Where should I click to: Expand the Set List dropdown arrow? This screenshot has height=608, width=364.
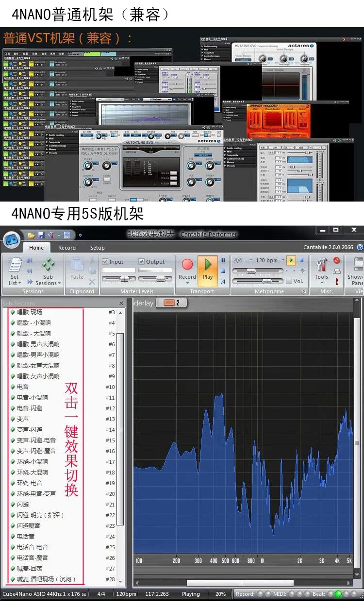click(x=19, y=284)
